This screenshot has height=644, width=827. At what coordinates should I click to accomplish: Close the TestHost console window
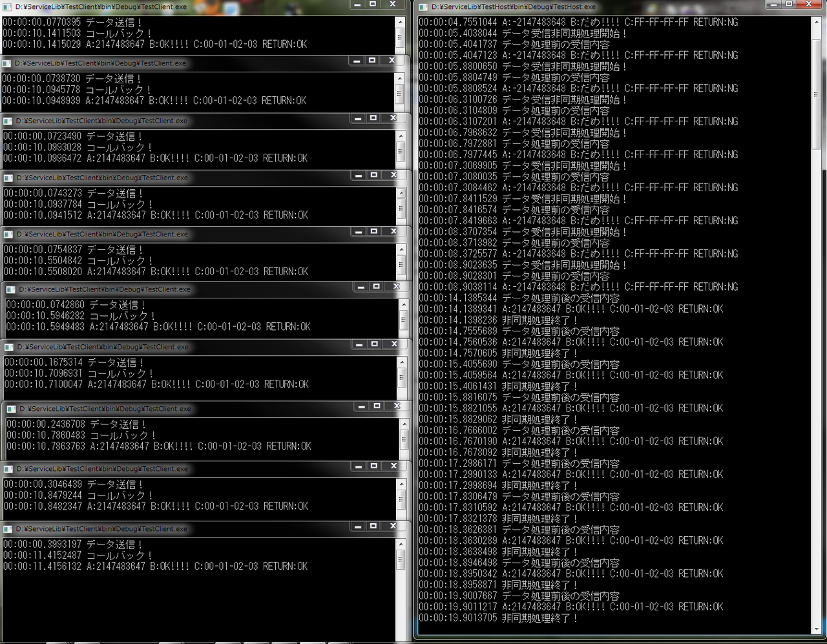(809, 4)
